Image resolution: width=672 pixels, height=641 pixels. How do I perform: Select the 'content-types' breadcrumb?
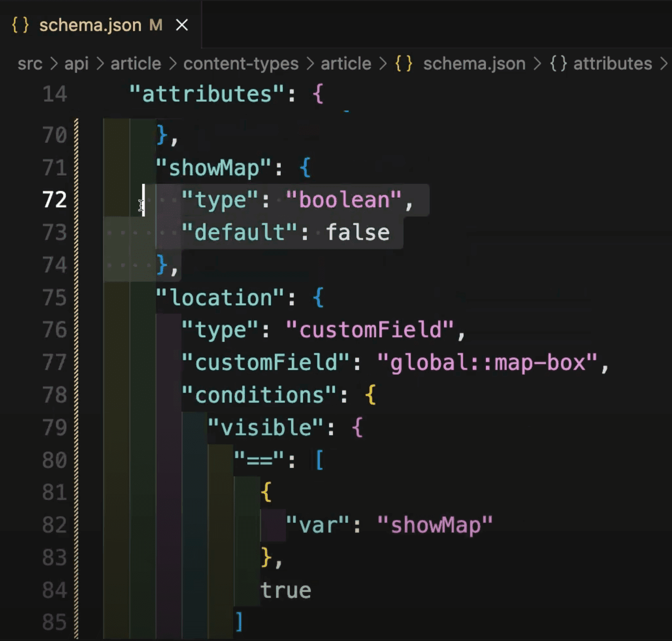[241, 64]
